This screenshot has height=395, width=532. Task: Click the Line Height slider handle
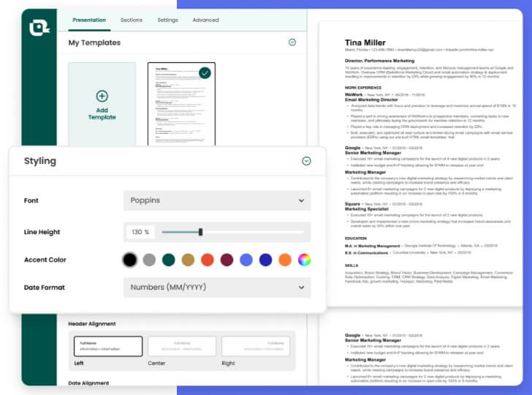pyautogui.click(x=200, y=232)
